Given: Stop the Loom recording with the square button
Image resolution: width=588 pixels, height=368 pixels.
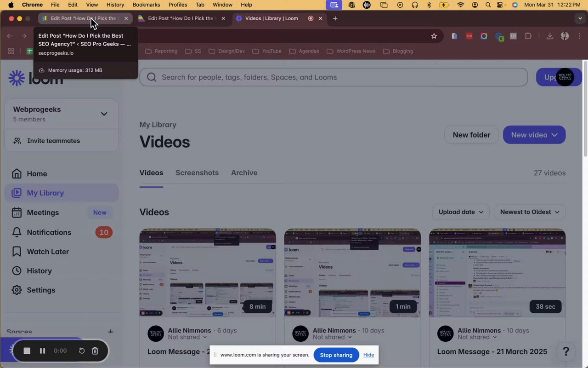Looking at the screenshot, I should [27, 351].
